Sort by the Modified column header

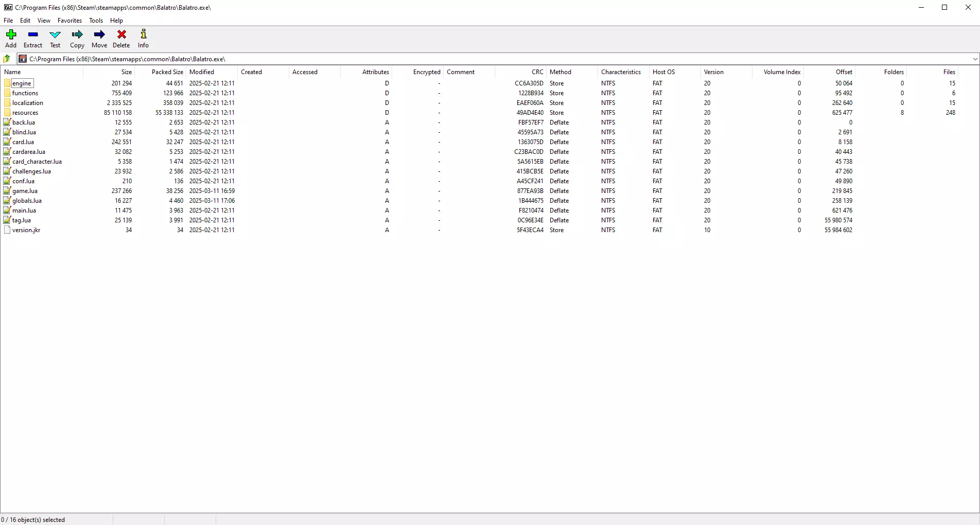click(212, 72)
